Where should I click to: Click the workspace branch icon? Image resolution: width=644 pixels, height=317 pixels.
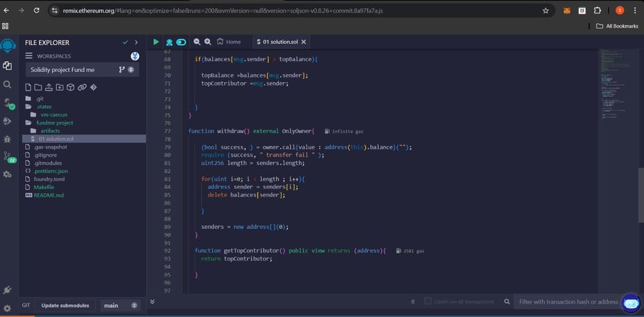click(x=122, y=69)
